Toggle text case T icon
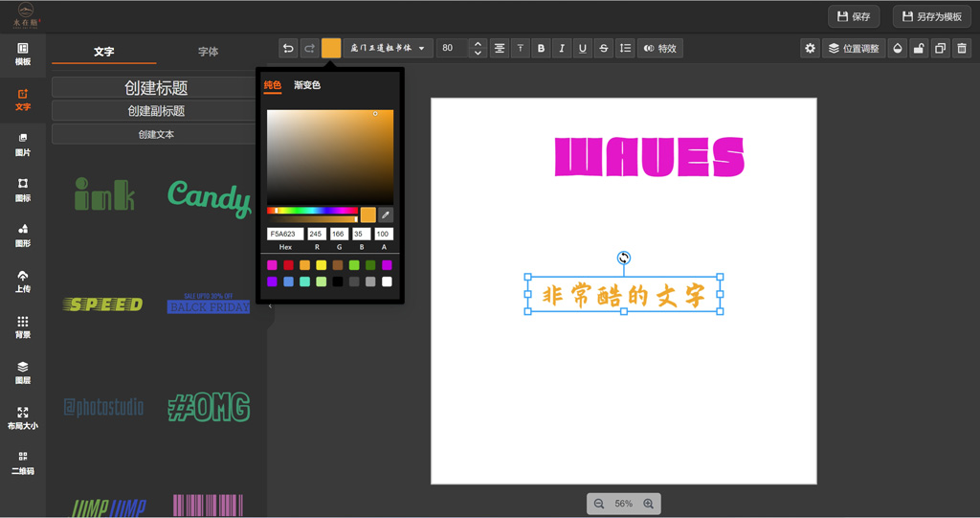 pyautogui.click(x=520, y=48)
